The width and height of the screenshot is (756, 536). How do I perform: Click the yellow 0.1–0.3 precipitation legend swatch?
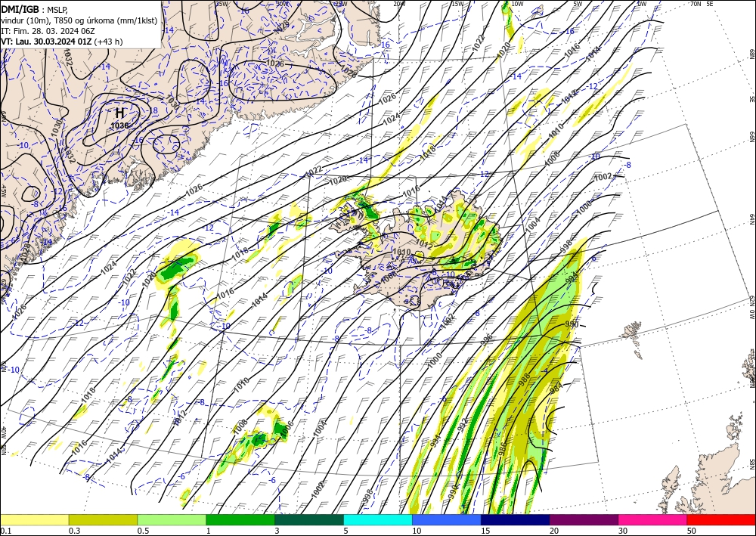click(x=34, y=519)
